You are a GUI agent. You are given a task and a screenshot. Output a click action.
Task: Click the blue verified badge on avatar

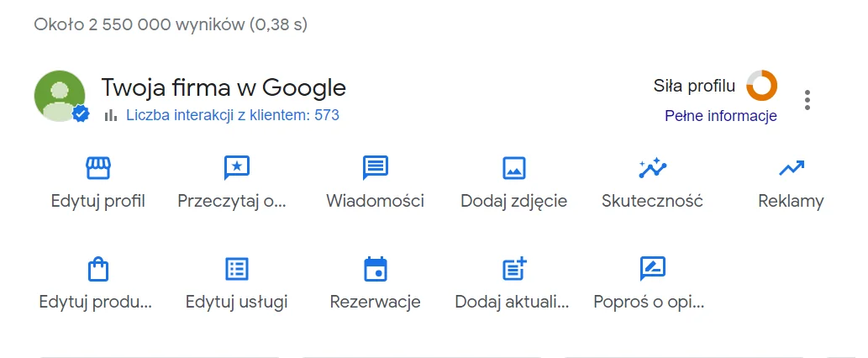pos(81,114)
